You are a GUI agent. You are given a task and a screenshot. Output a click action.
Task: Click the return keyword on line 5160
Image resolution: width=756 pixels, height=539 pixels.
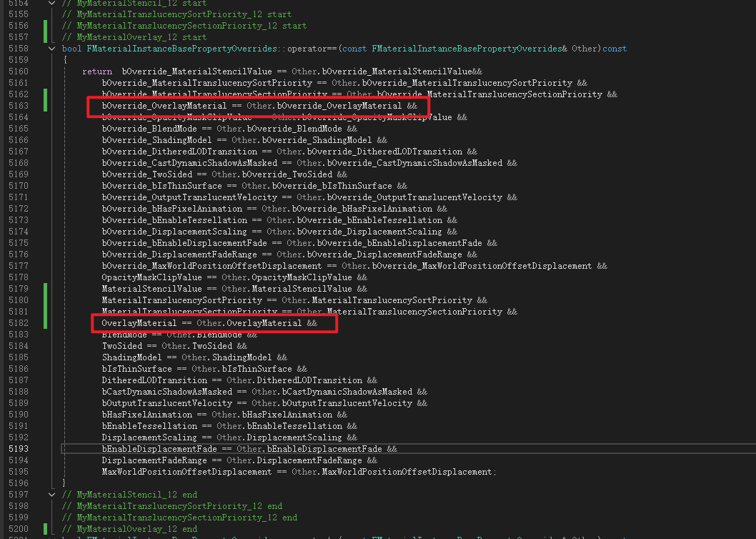point(96,71)
